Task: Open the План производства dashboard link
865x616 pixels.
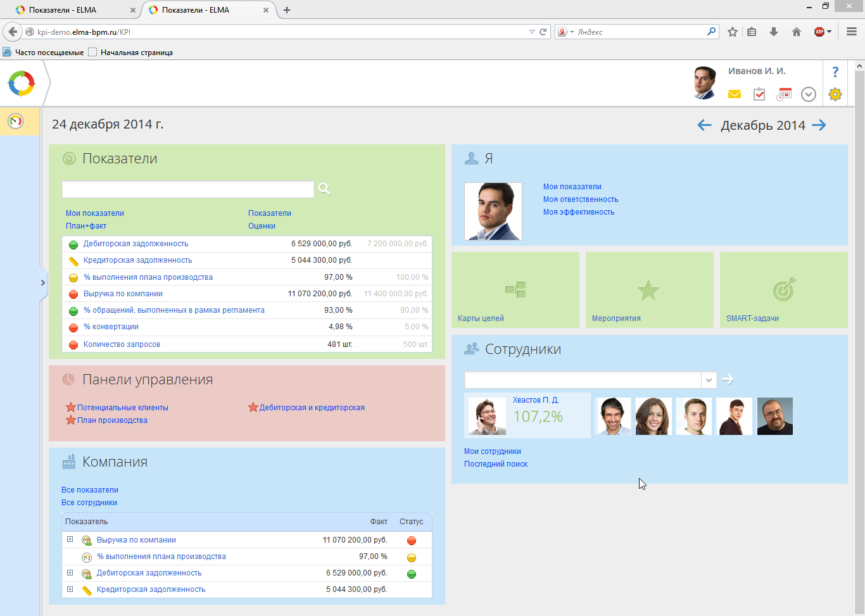Action: point(112,420)
